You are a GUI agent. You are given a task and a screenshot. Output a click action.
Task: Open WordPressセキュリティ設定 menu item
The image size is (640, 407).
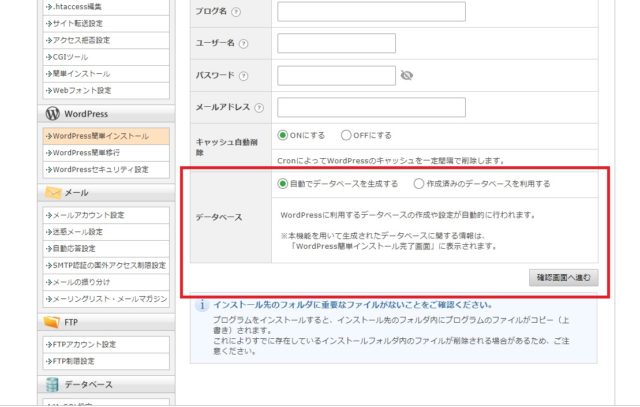[x=106, y=170]
